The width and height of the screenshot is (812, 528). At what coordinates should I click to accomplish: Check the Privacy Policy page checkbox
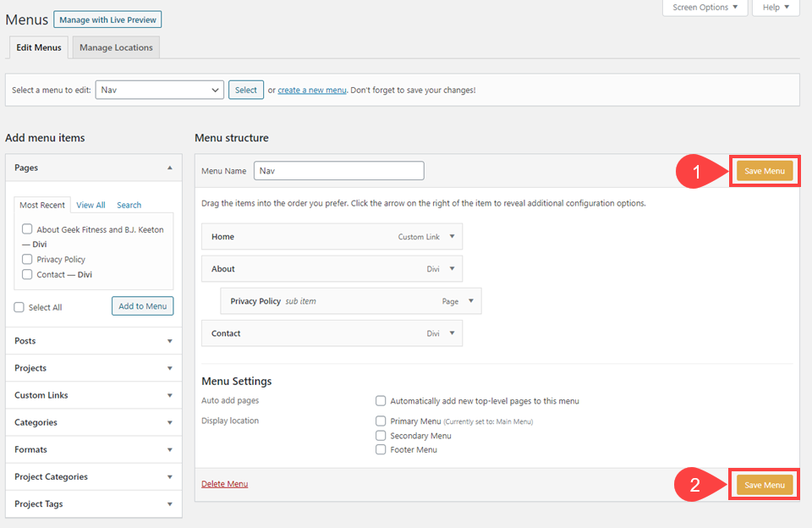coord(26,261)
